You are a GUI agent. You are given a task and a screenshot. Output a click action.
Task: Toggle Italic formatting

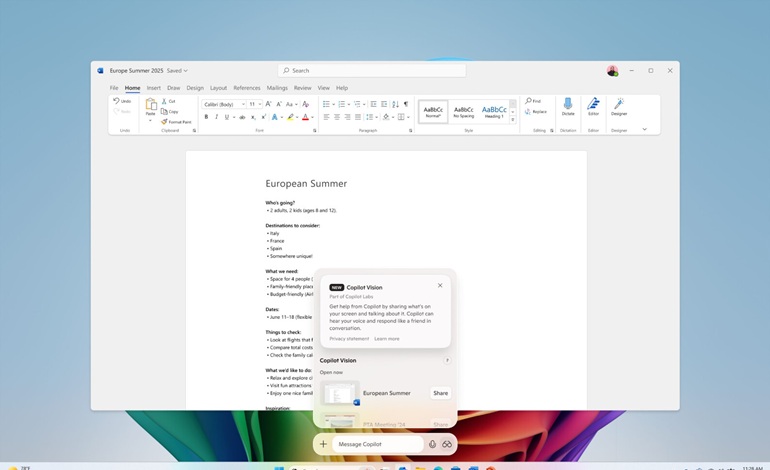[216, 117]
